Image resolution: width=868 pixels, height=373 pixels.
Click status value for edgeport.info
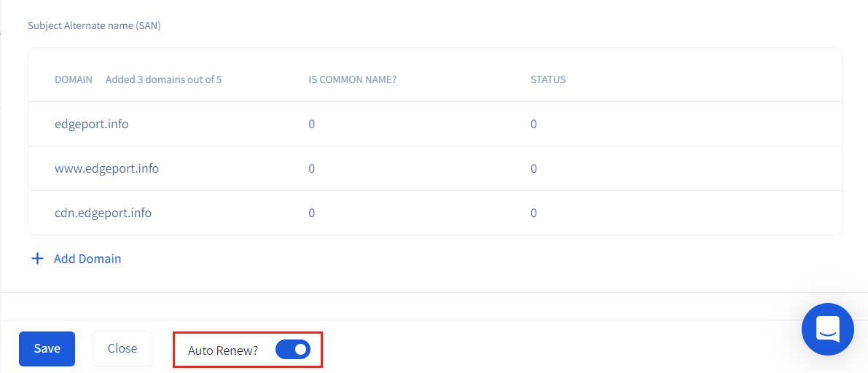(533, 124)
